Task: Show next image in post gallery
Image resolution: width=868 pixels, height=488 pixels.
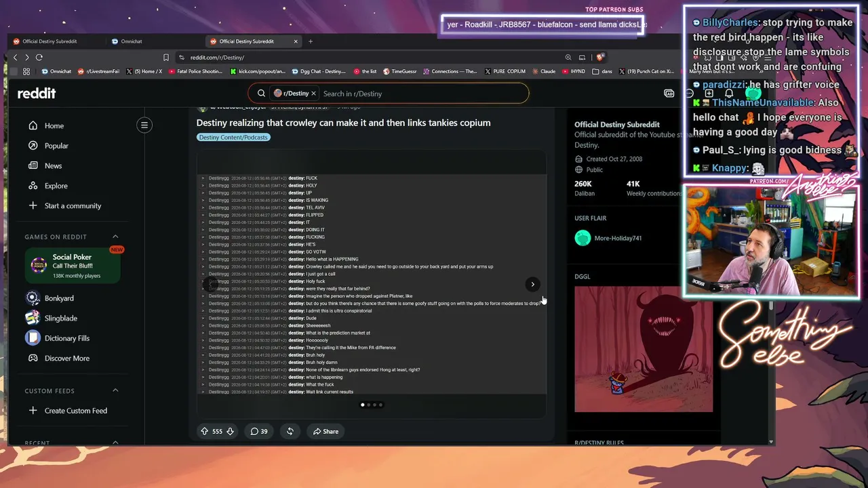Action: pyautogui.click(x=533, y=285)
